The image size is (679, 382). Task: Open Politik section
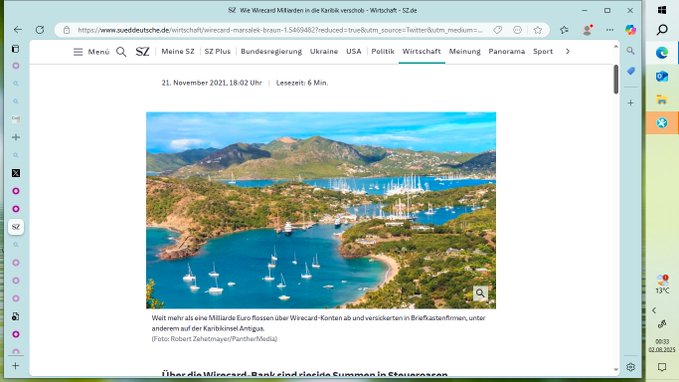click(383, 51)
